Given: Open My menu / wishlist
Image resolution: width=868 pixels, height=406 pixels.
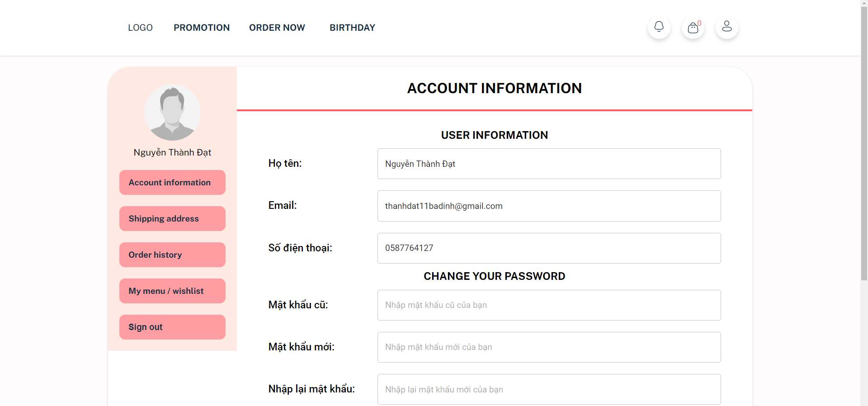Looking at the screenshot, I should tap(172, 291).
